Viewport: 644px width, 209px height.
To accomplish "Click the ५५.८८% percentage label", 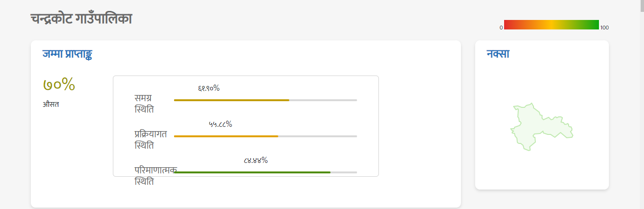I will pyautogui.click(x=220, y=124).
